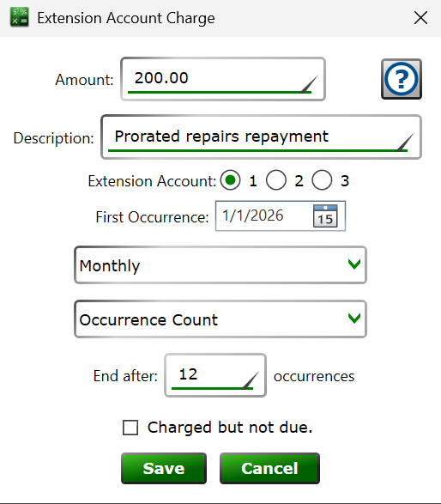Click the corner triangle in Description field
Screen dimensions: 441x504
405,142
